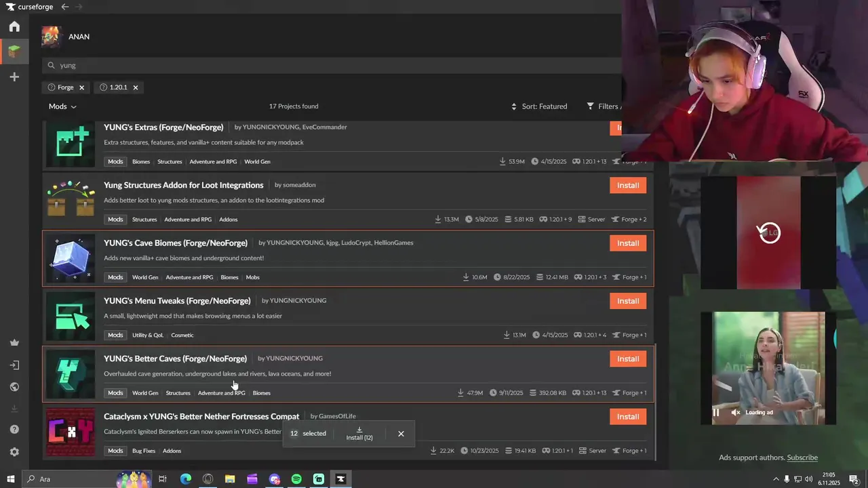Click Mobs tag on Cave Biomes row
868x488 pixels.
pyautogui.click(x=252, y=277)
